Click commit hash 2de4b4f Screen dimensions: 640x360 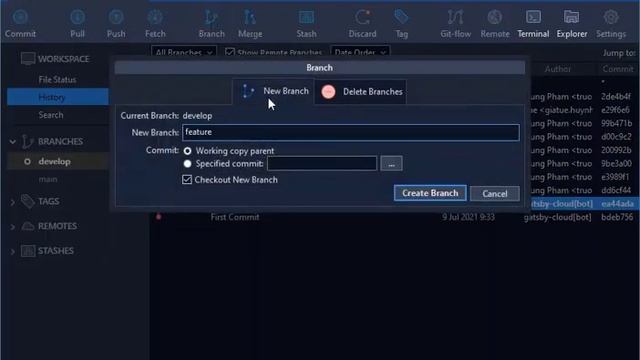(616, 97)
